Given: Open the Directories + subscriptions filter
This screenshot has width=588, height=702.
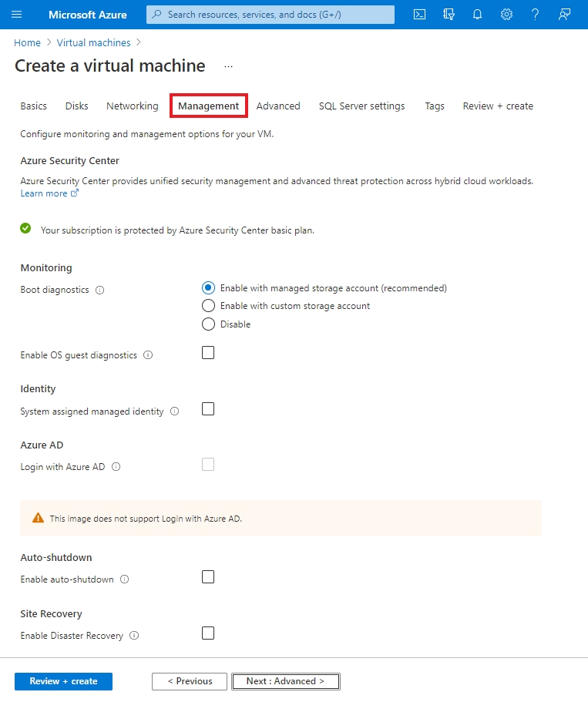Looking at the screenshot, I should click(x=449, y=15).
